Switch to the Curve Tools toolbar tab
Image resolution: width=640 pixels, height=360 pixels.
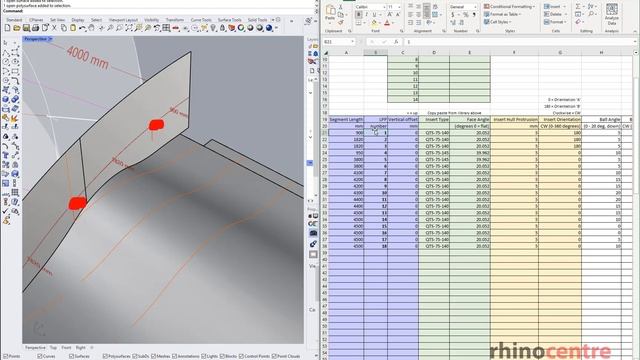(201, 20)
